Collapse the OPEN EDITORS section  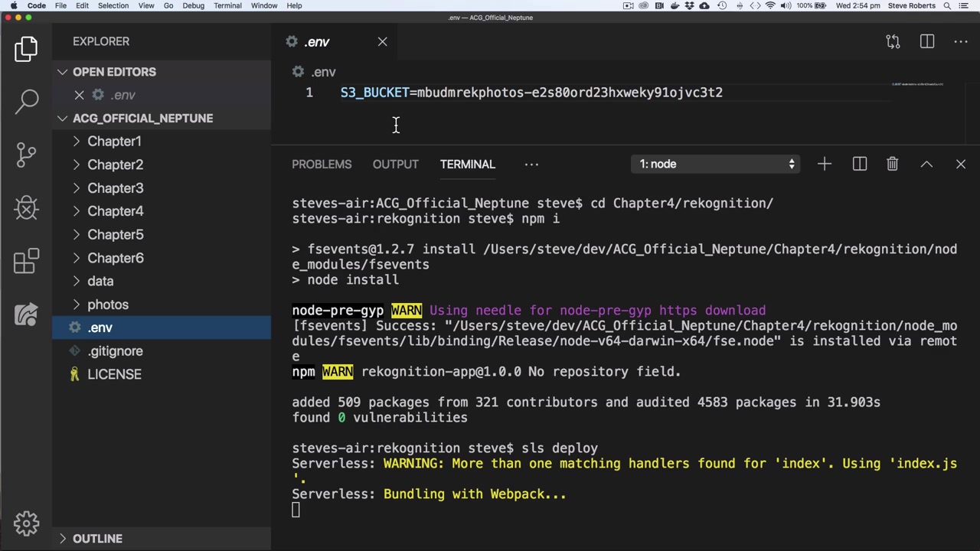click(63, 72)
